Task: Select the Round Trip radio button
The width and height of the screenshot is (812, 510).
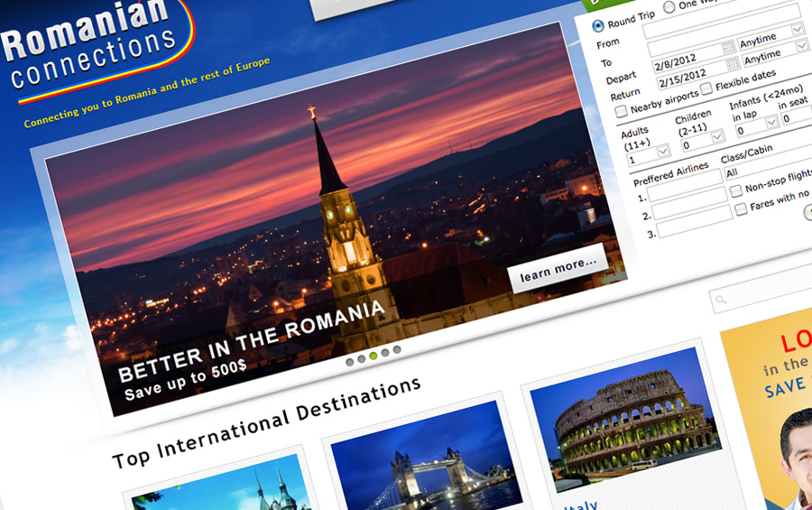Action: 597,25
